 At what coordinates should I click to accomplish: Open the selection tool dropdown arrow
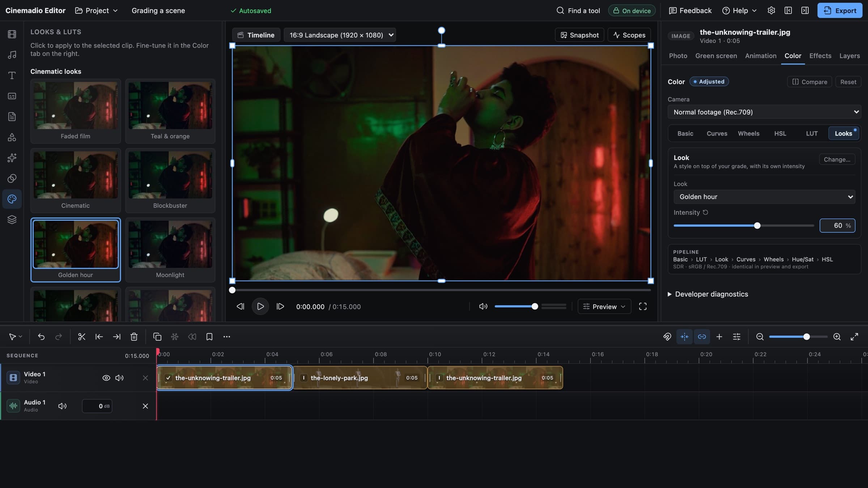click(21, 337)
